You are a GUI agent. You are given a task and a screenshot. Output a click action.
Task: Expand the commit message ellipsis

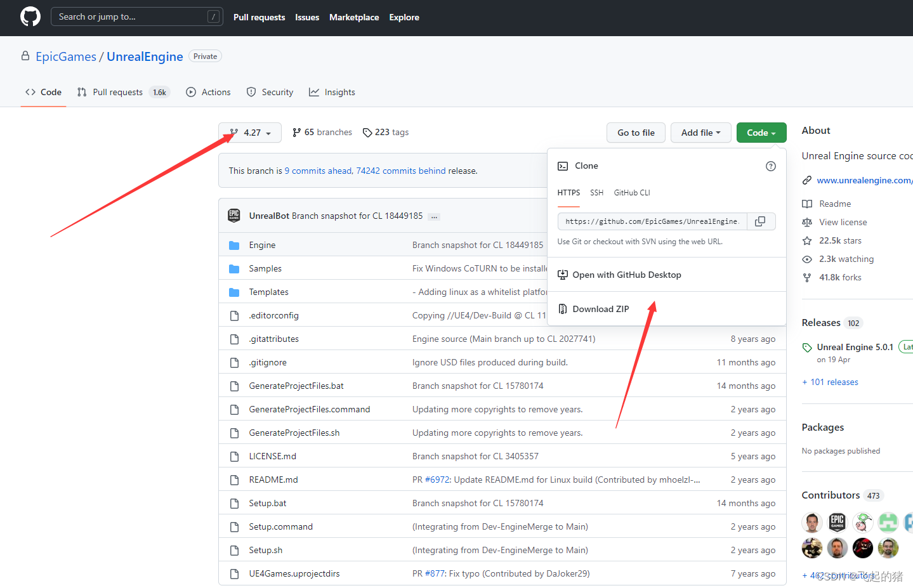click(x=434, y=217)
